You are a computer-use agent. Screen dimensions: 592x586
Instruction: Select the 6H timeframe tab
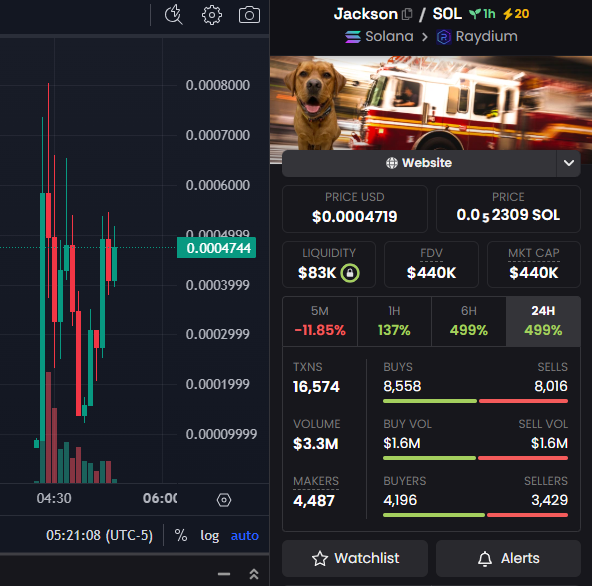(x=469, y=321)
